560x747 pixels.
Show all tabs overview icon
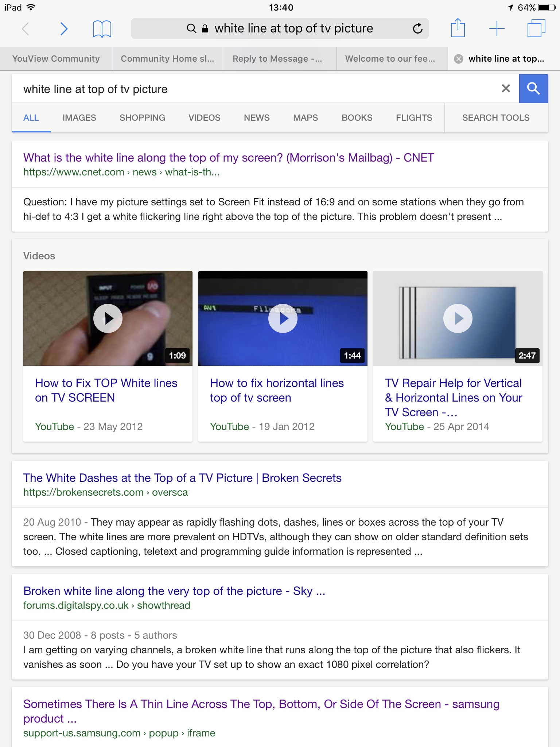(x=536, y=28)
